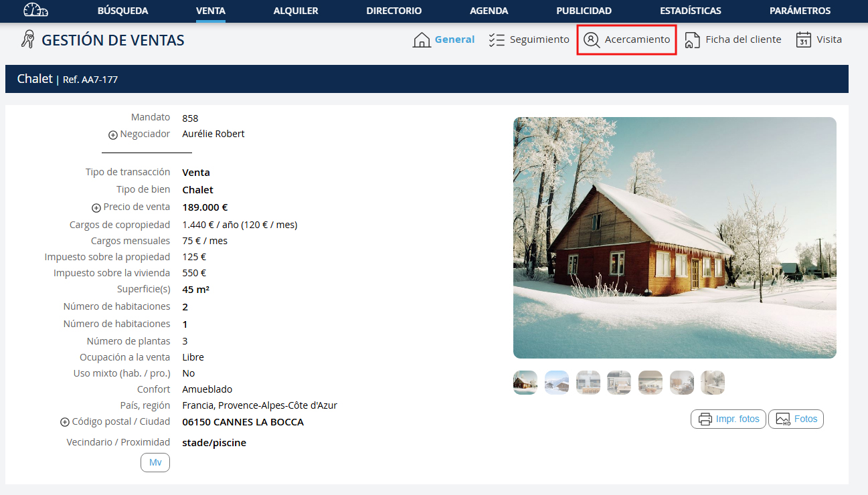
Task: Go to the Alquiler menu
Action: point(296,11)
